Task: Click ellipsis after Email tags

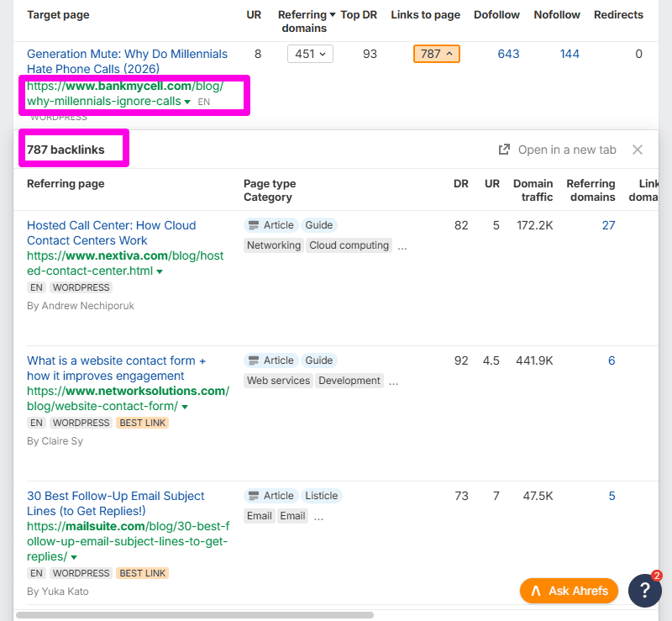Action: point(318,518)
